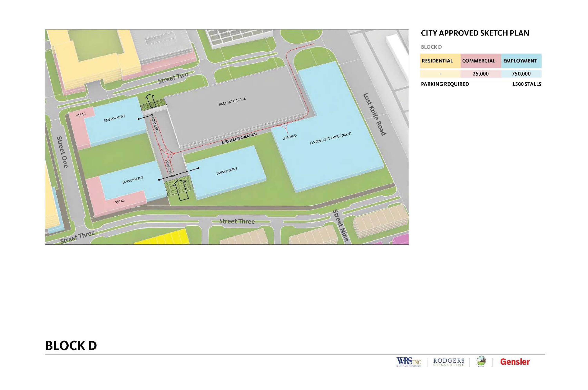Click the Street Nine label
The height and width of the screenshot is (390, 588).
(340, 225)
